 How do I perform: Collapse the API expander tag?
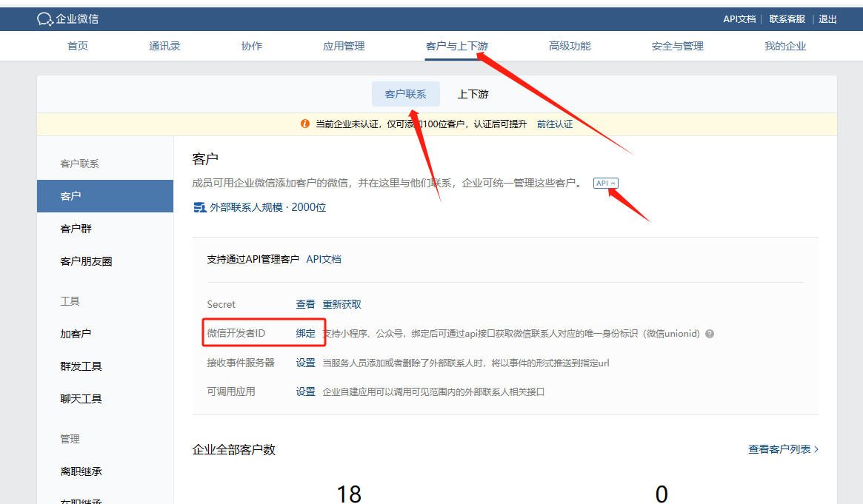tap(605, 183)
